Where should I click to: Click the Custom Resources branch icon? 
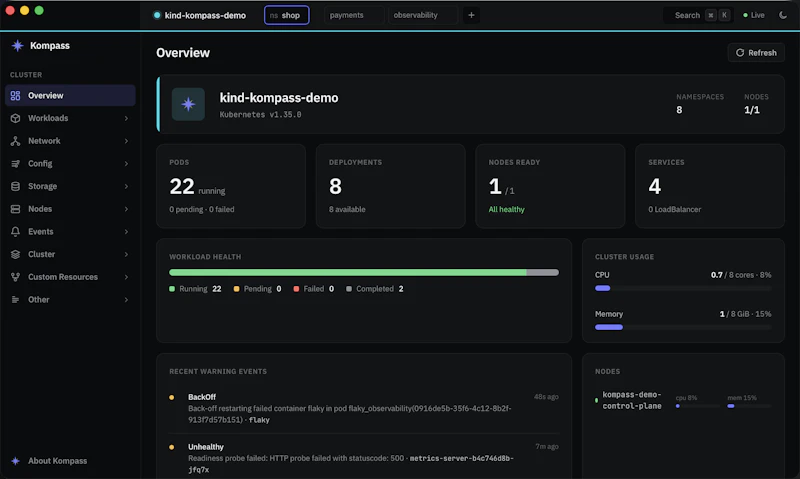[15, 277]
